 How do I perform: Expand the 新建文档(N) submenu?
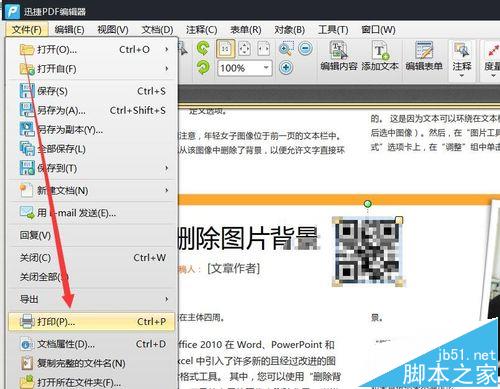[x=91, y=190]
